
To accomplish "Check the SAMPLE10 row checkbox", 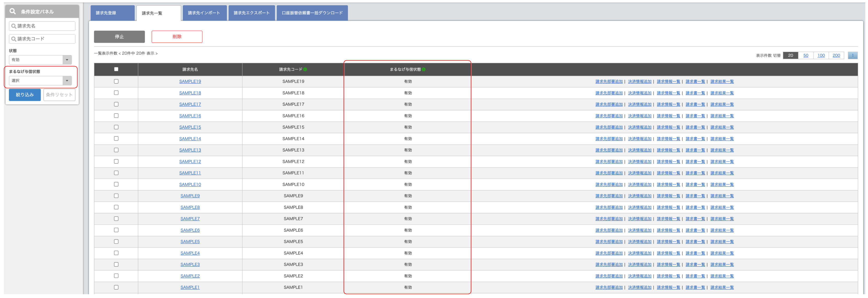I will (116, 184).
